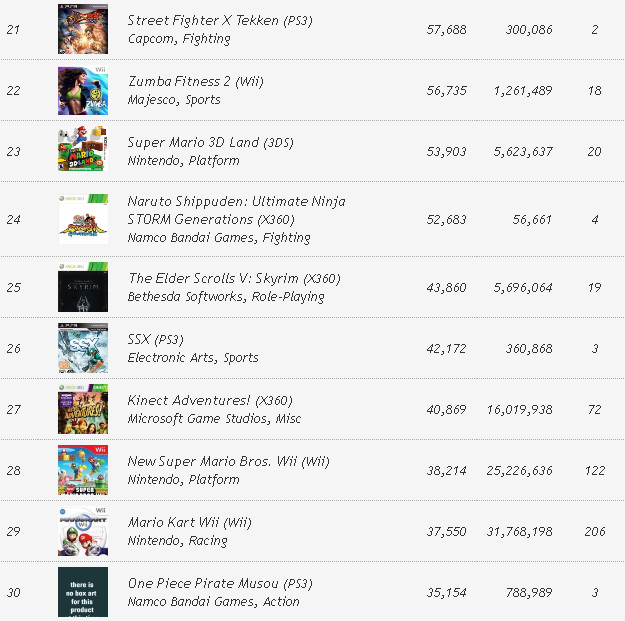Viewport: 625px width, 621px height.
Task: Select Naruto Shippuden STORM Generations cover image
Action: tap(83, 219)
